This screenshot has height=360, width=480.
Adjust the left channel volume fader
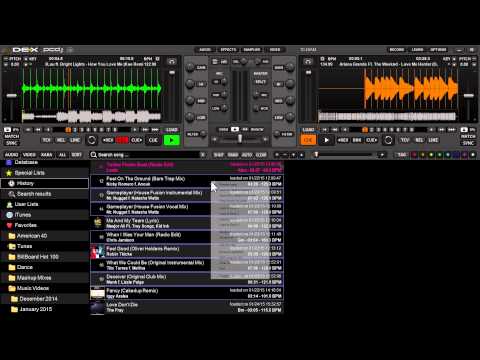coord(172,72)
